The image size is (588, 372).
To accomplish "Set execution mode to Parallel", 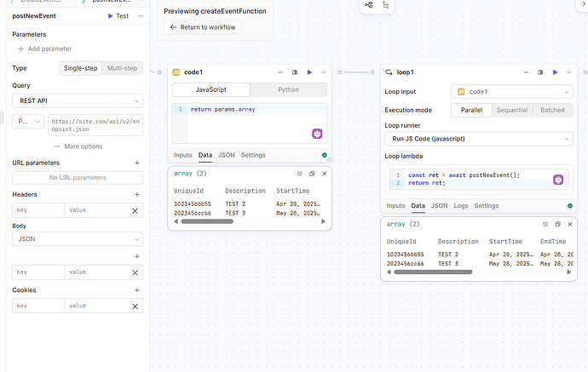I will (x=471, y=110).
